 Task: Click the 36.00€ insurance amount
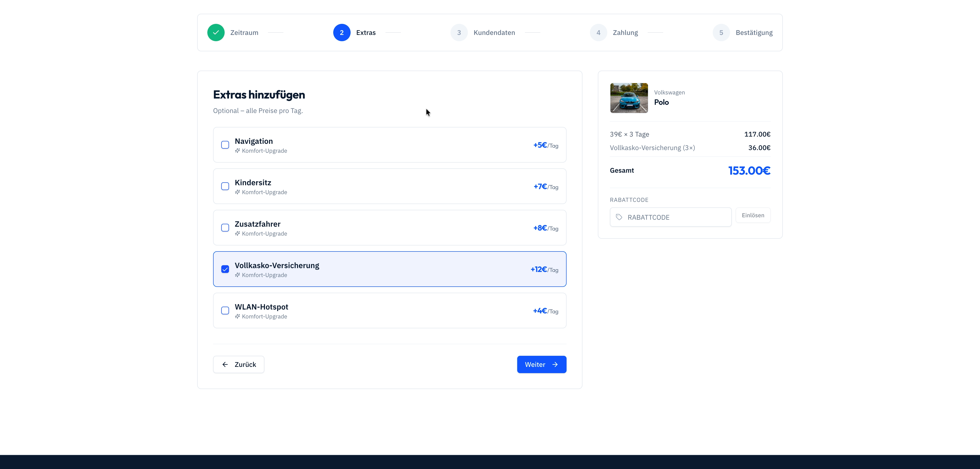(759, 148)
